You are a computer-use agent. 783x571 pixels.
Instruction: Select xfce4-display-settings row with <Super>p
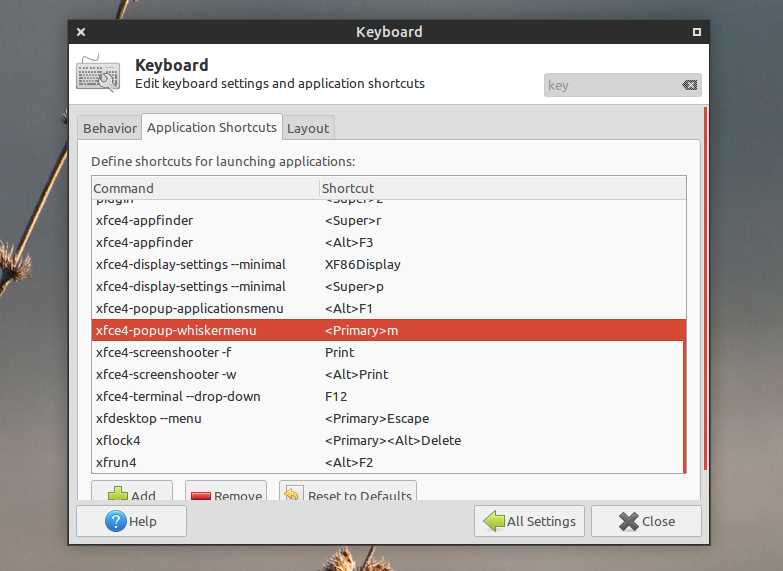tap(388, 286)
